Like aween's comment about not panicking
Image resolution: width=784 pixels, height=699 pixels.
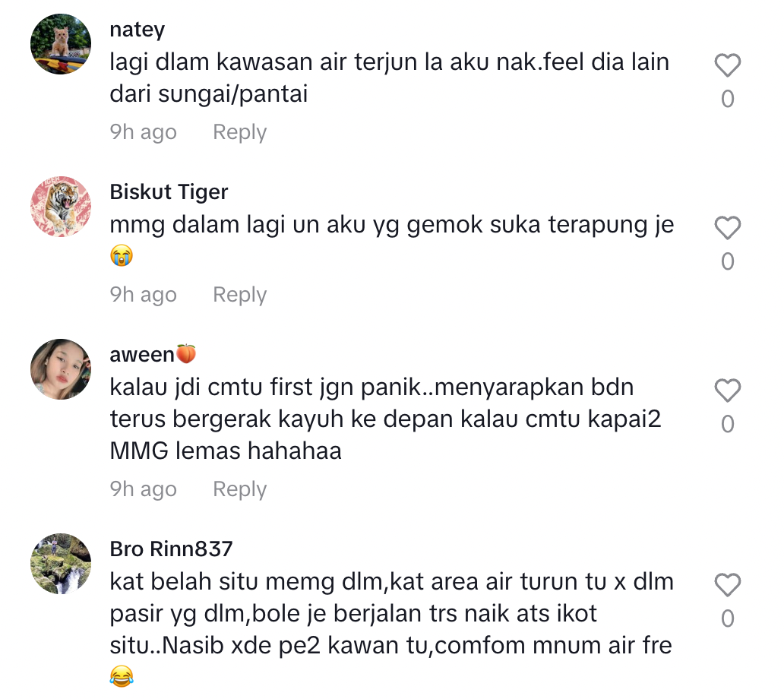coord(727,391)
